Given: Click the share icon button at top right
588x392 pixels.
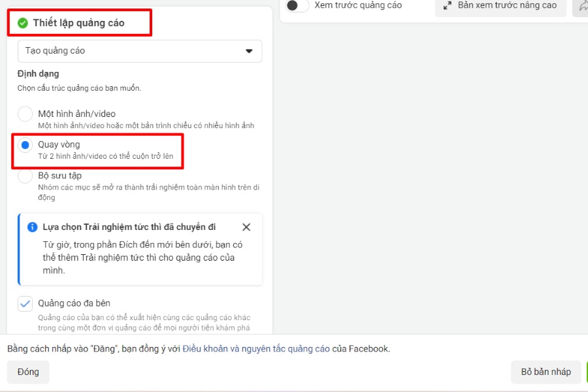Looking at the screenshot, I should coord(581,5).
